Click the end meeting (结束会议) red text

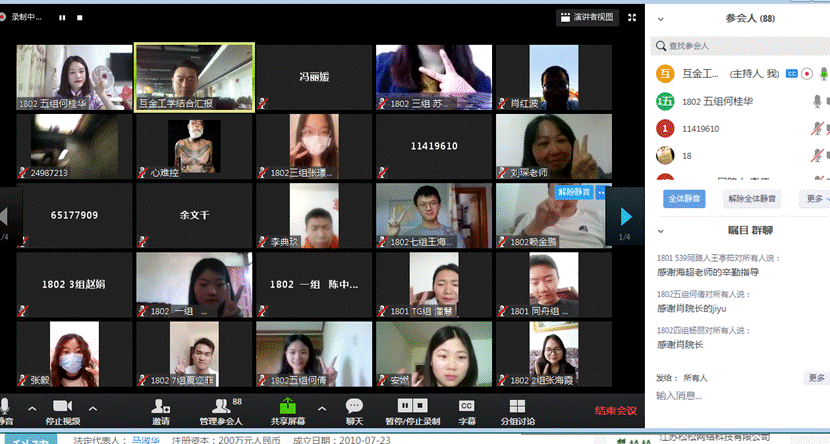point(615,410)
